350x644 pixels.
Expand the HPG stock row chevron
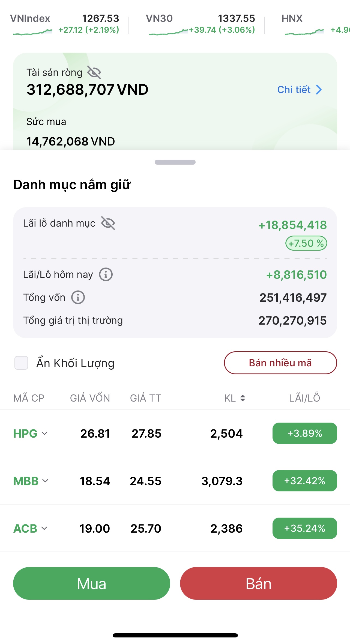(x=44, y=433)
